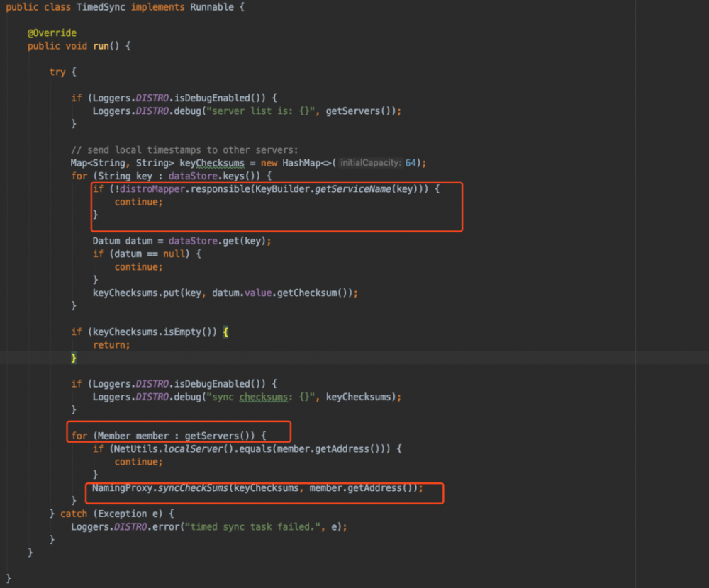Click the comment about sending local timestamps
Image resolution: width=709 pixels, height=588 pixels.
(x=184, y=150)
